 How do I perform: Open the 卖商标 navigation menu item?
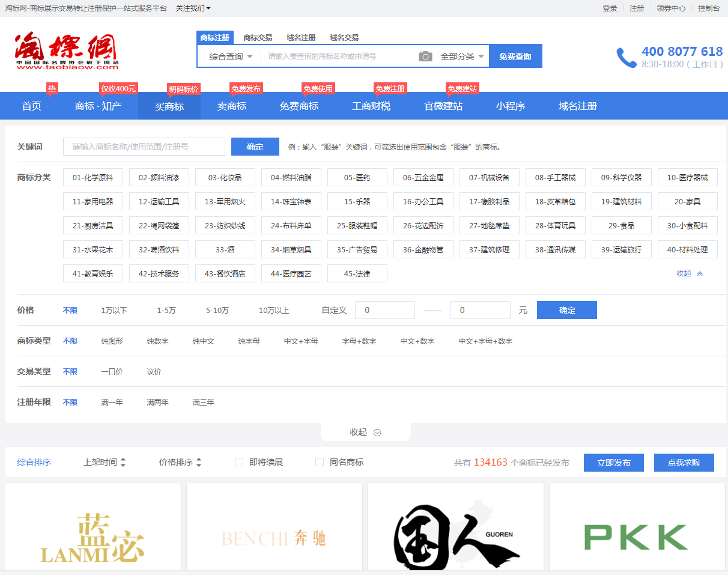click(232, 106)
